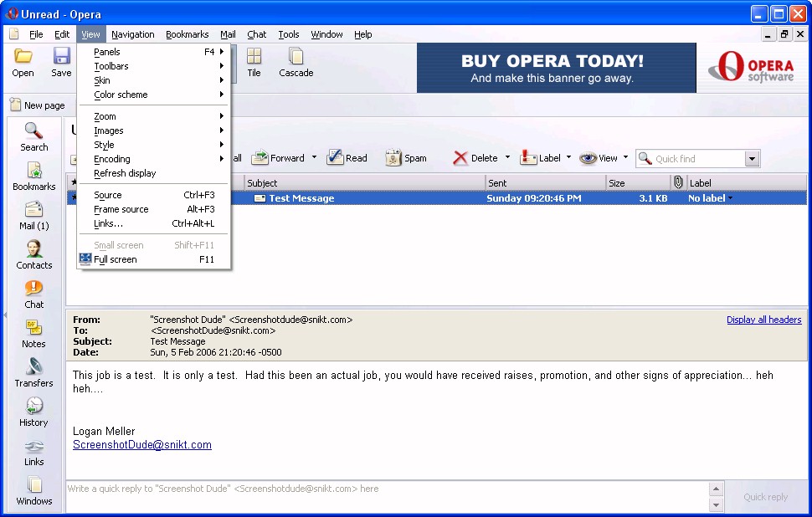Click the quick reply text field
This screenshot has width=812, height=517.
tap(385, 489)
